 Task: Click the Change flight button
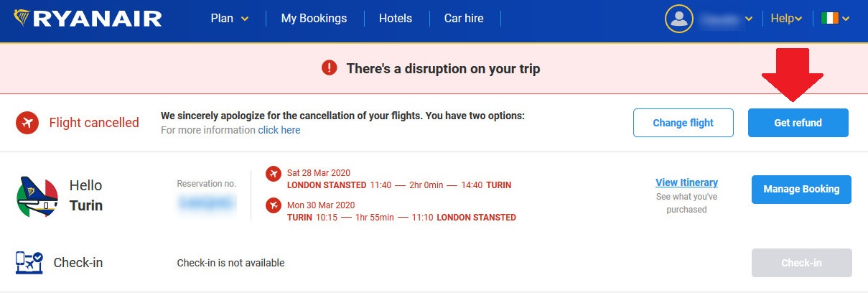point(683,123)
